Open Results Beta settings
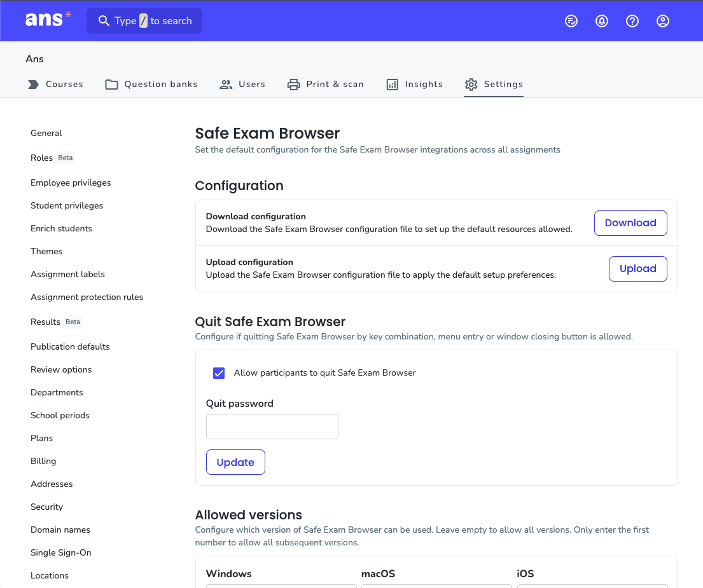 coord(56,322)
